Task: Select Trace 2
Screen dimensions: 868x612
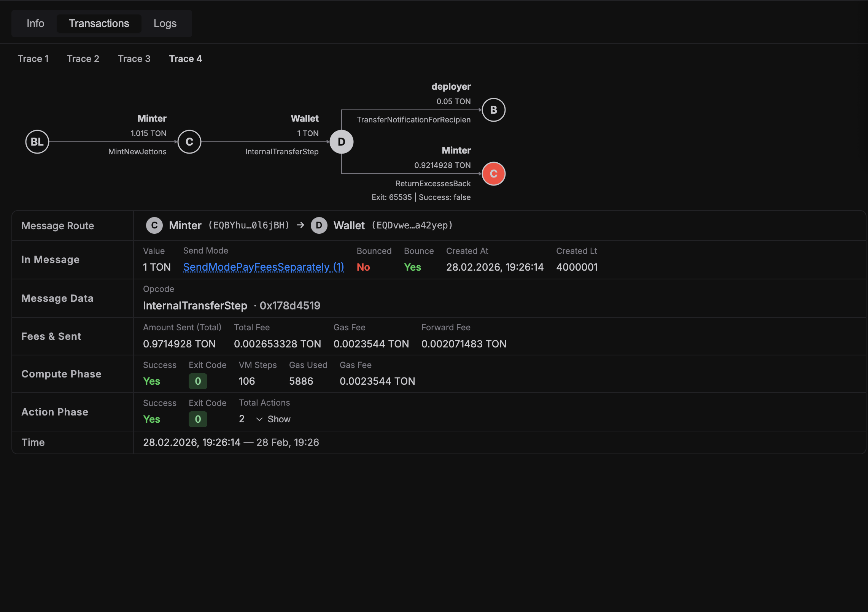Action: 83,59
